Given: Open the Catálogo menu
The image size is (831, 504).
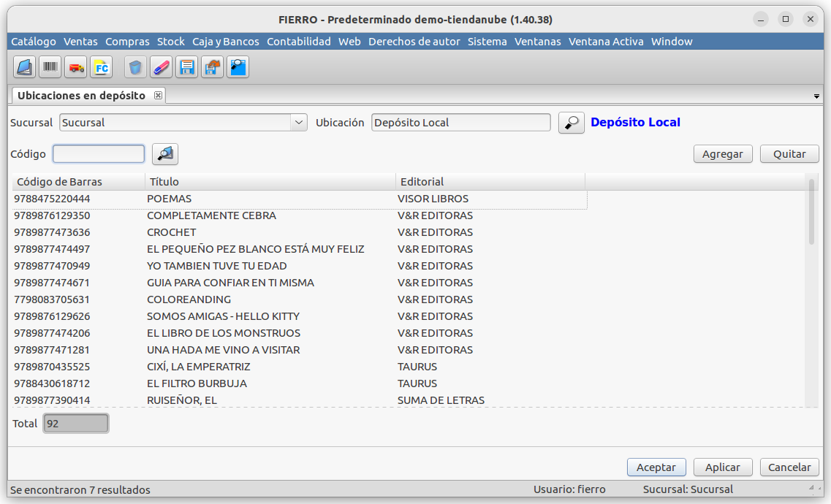Looking at the screenshot, I should point(34,42).
